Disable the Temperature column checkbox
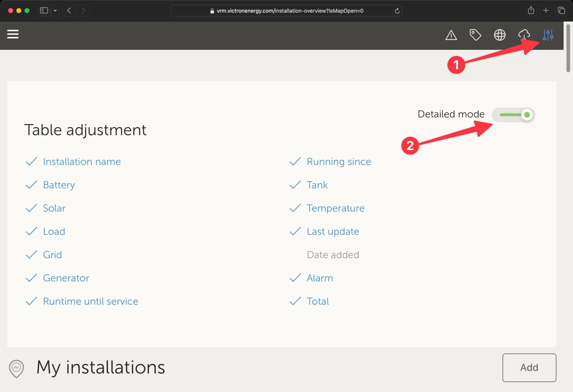The image size is (573, 392). click(335, 208)
